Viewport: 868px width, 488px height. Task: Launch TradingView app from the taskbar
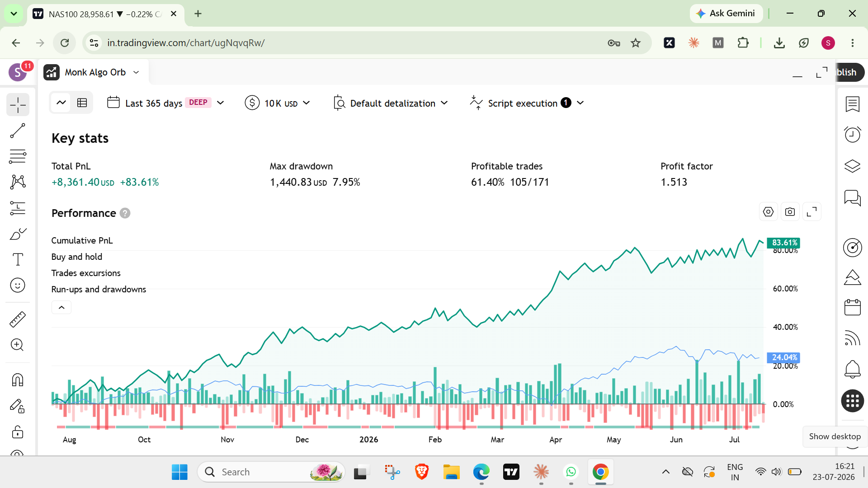coord(511,472)
